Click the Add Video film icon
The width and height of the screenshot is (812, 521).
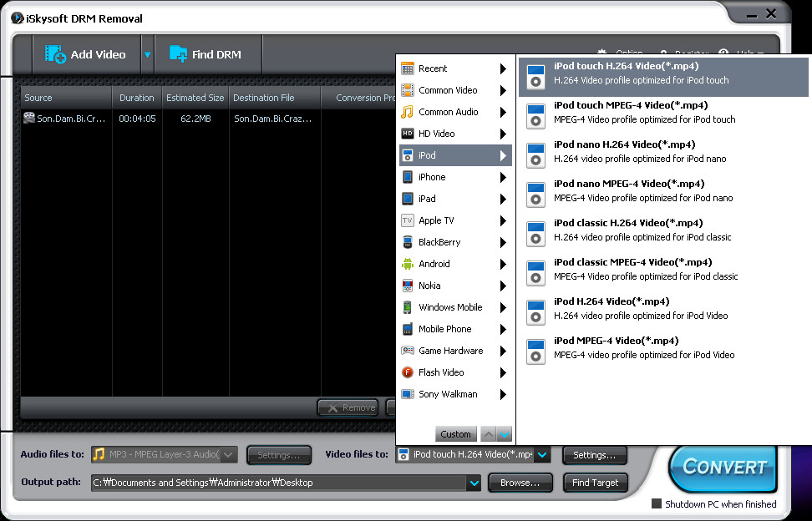point(55,54)
